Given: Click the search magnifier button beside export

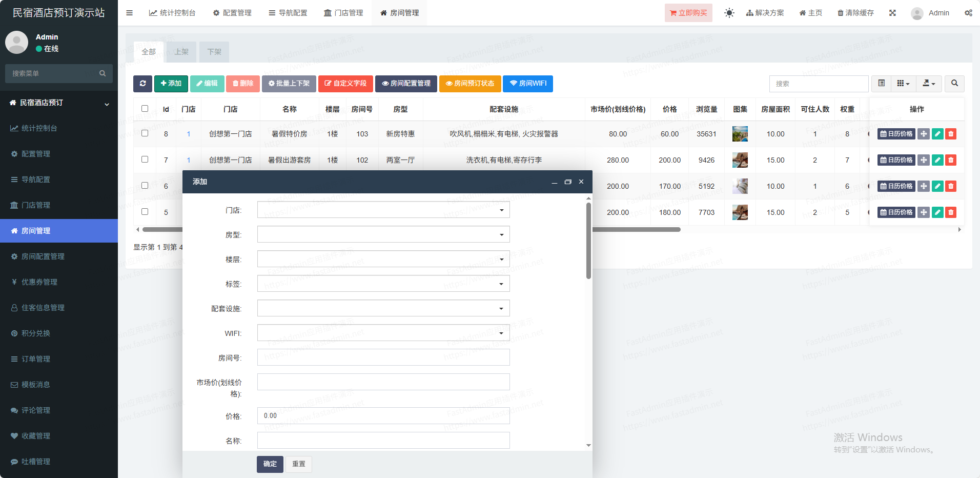Looking at the screenshot, I should coord(954,84).
